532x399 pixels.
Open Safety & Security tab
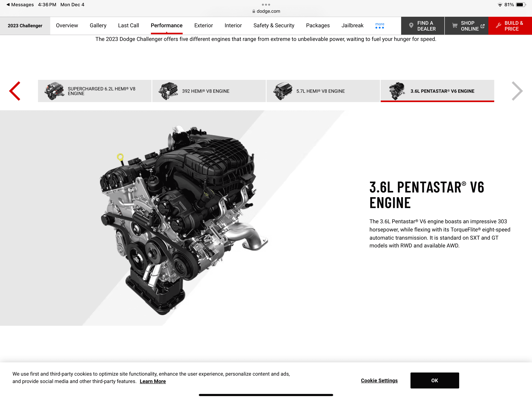pyautogui.click(x=274, y=26)
